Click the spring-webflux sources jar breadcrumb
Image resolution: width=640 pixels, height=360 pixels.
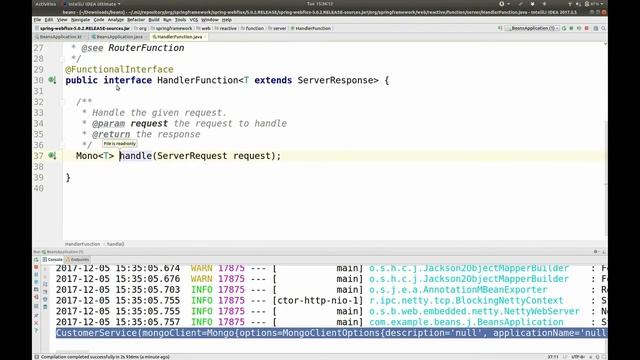click(82, 28)
